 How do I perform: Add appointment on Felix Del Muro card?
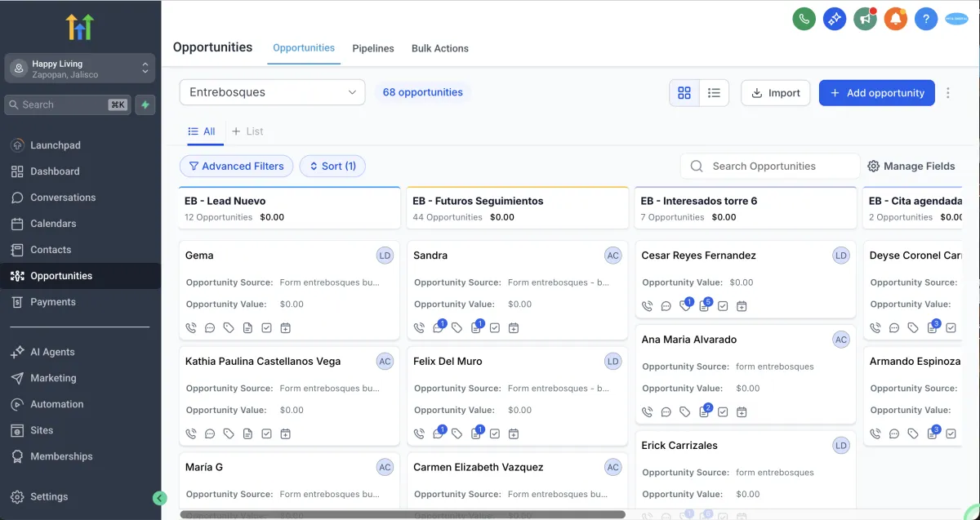513,433
